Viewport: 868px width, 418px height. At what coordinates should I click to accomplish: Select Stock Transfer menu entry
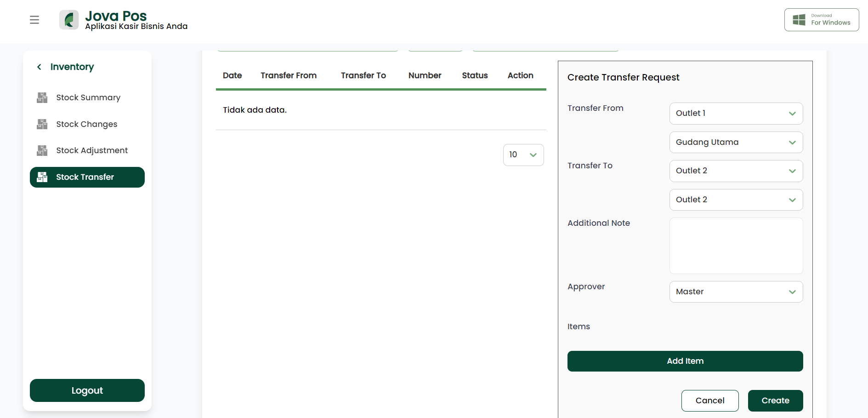click(87, 177)
